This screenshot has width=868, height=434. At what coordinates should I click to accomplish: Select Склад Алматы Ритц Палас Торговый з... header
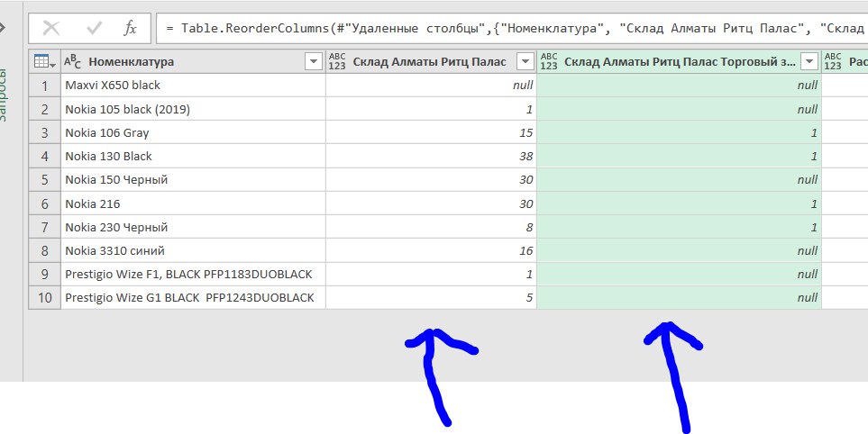coord(679,62)
